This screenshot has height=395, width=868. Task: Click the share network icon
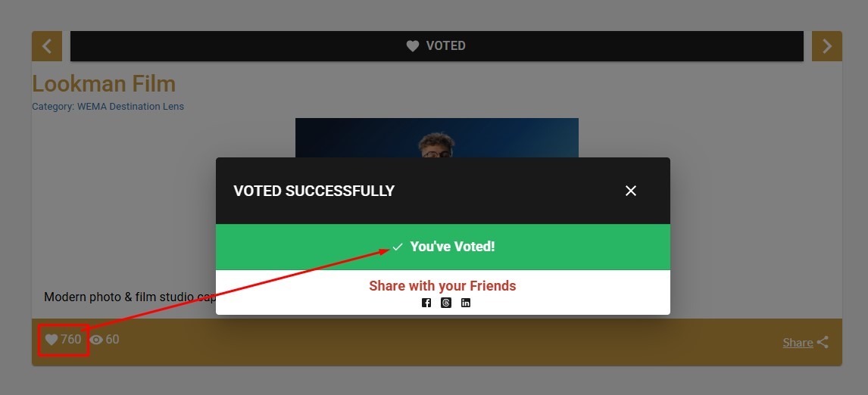tap(823, 343)
